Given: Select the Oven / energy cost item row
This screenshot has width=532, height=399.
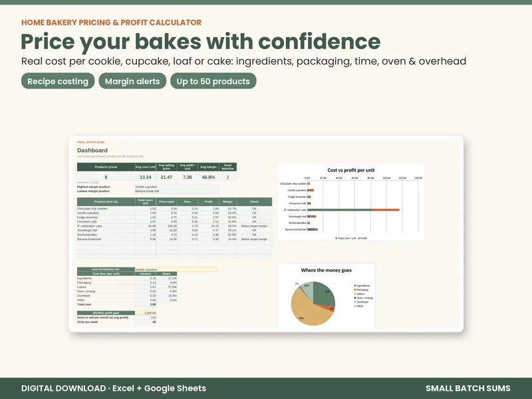Looking at the screenshot, I should tap(127, 291).
